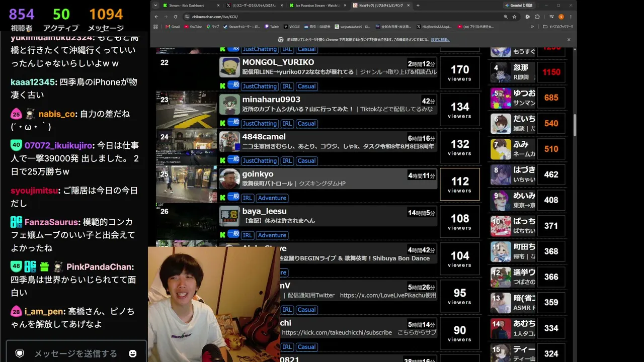Open the マップ bookmark
Screen dimensions: 644x362
[x=212, y=27]
